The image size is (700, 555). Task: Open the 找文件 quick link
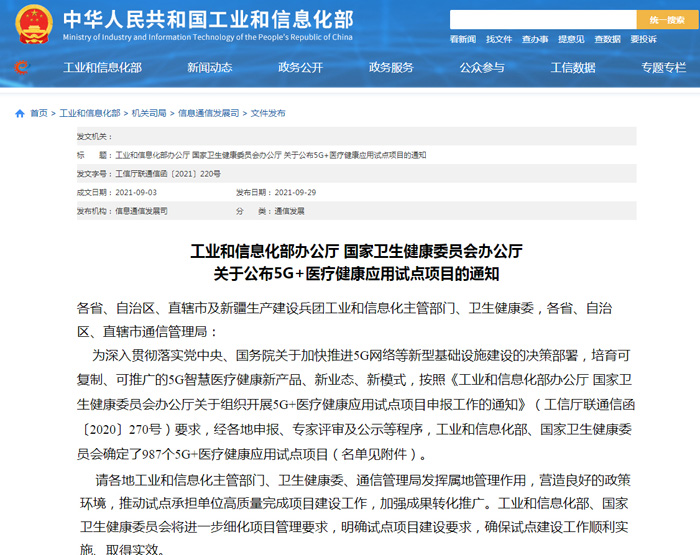click(x=499, y=39)
